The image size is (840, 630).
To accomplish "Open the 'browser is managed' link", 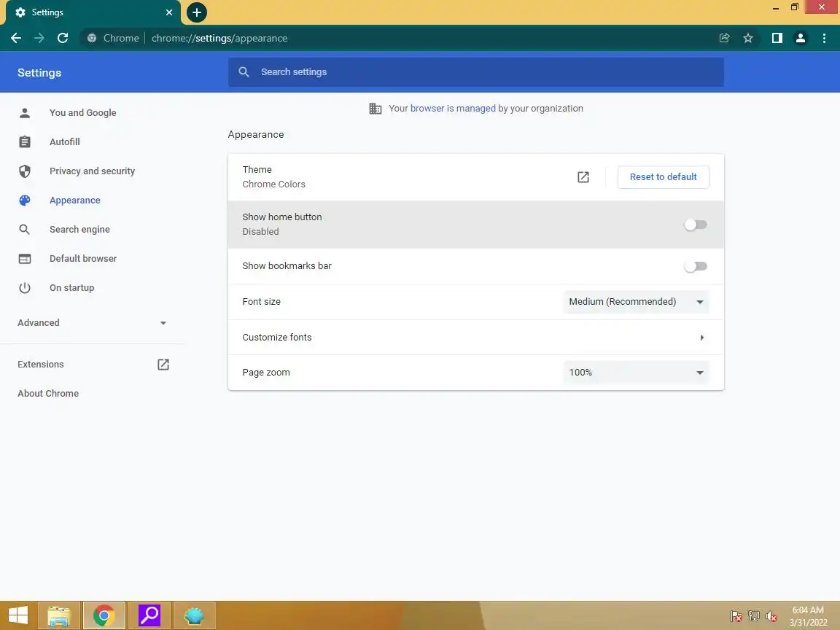I will pyautogui.click(x=453, y=108).
